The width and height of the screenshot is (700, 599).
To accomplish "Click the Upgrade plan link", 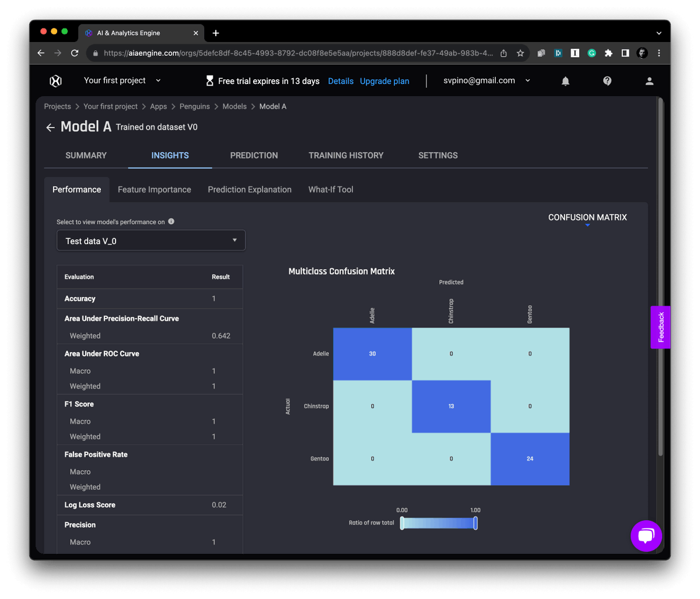I will tap(384, 81).
